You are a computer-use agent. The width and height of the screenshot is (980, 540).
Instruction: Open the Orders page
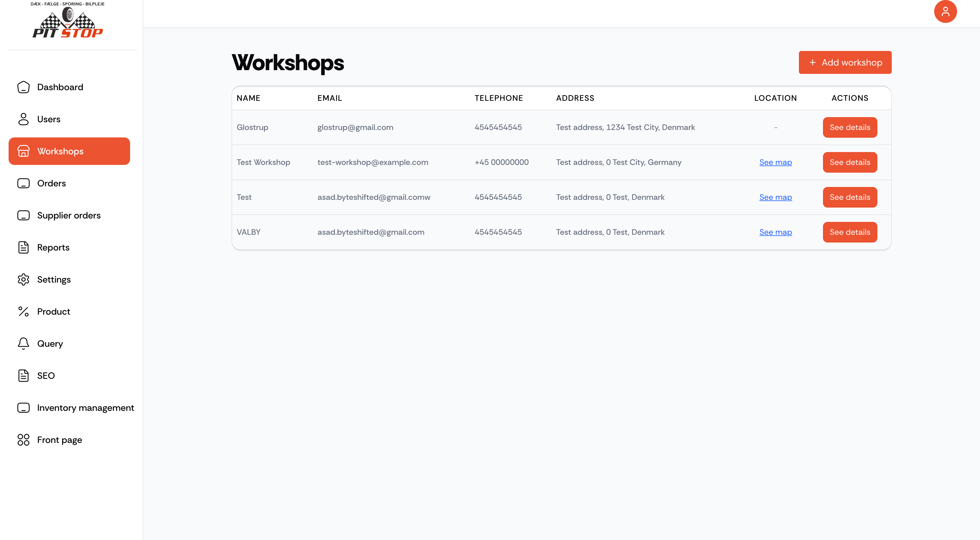point(69,183)
